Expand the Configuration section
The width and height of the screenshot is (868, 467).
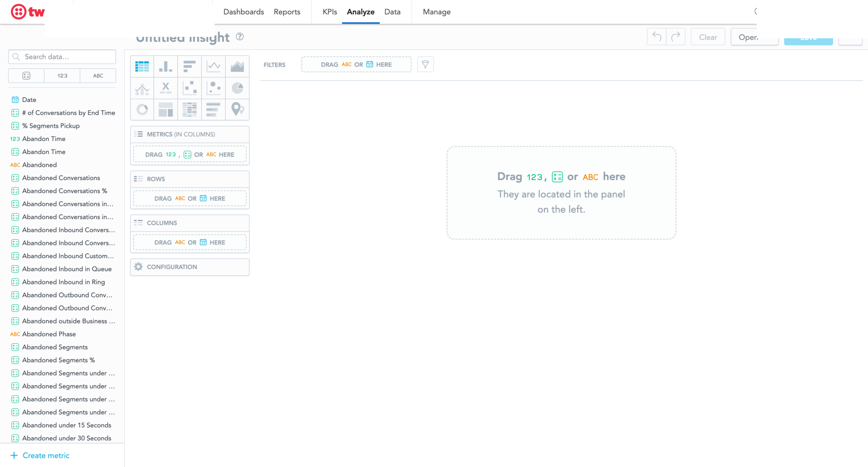tap(190, 267)
